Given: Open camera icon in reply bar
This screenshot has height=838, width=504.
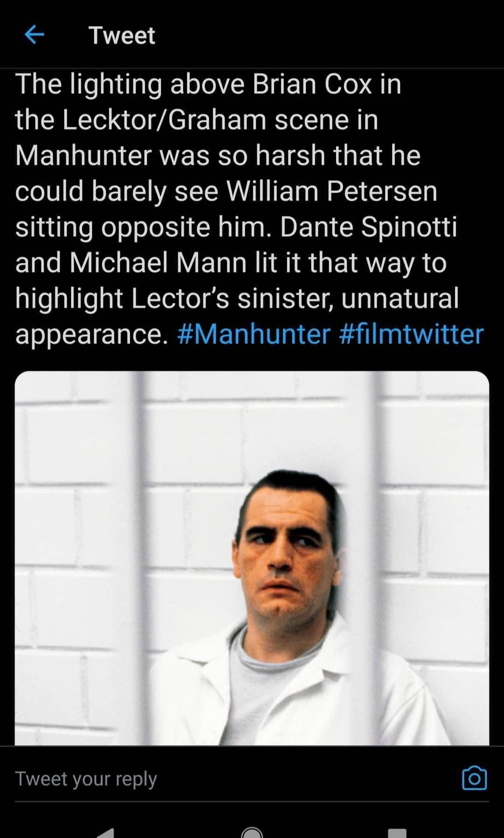Looking at the screenshot, I should [x=474, y=779].
